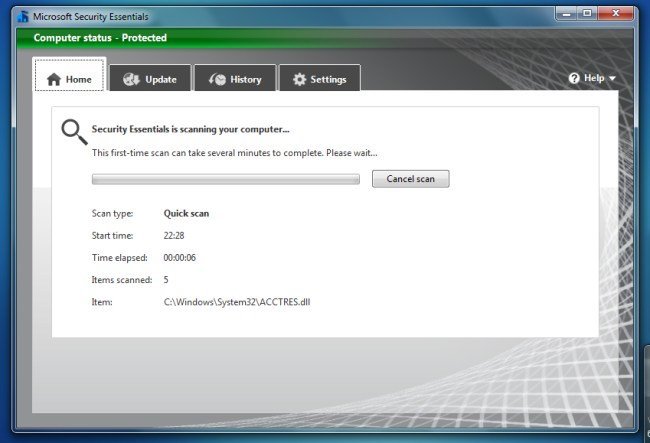Select the 'Quick scan' scan type value

[x=186, y=213]
